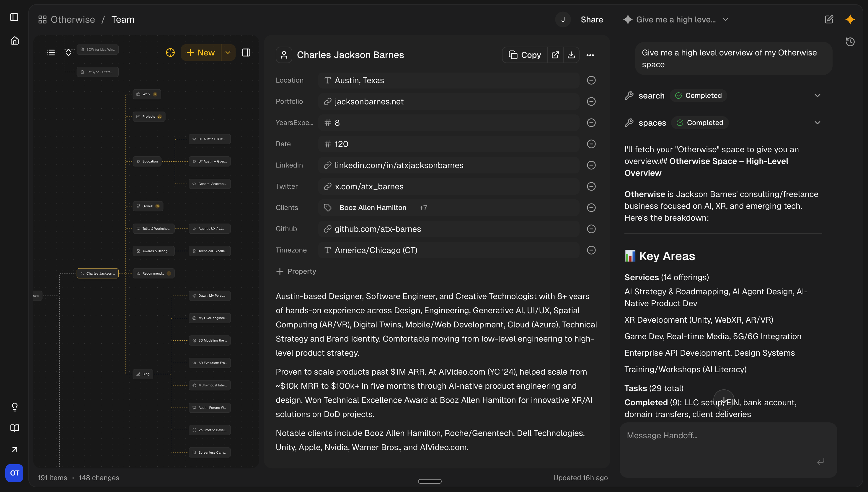The height and width of the screenshot is (492, 868).
Task: Click the download icon beside Copy
Action: (x=571, y=55)
